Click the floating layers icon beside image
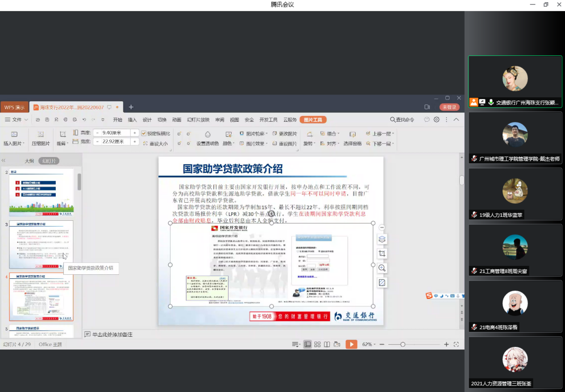The width and height of the screenshot is (565, 392). click(382, 239)
